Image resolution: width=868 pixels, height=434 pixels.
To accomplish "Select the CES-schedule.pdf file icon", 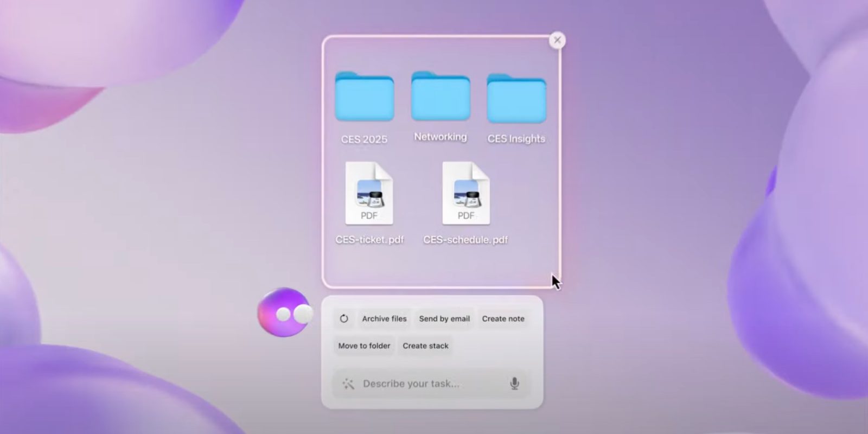I will click(465, 194).
